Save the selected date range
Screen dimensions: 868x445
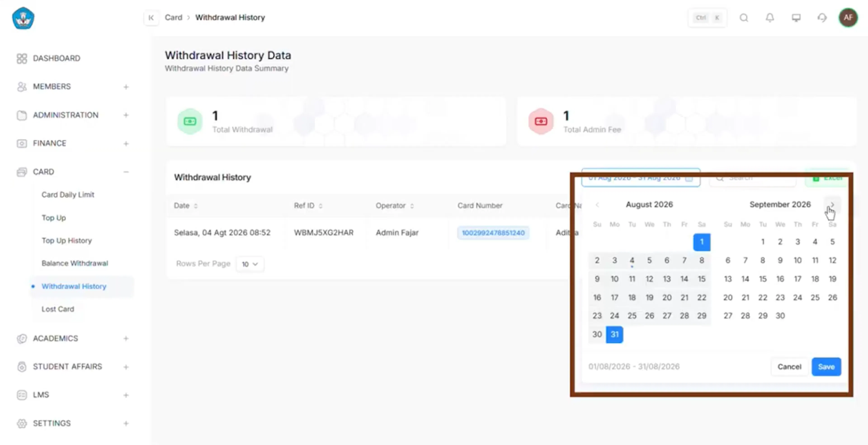826,367
